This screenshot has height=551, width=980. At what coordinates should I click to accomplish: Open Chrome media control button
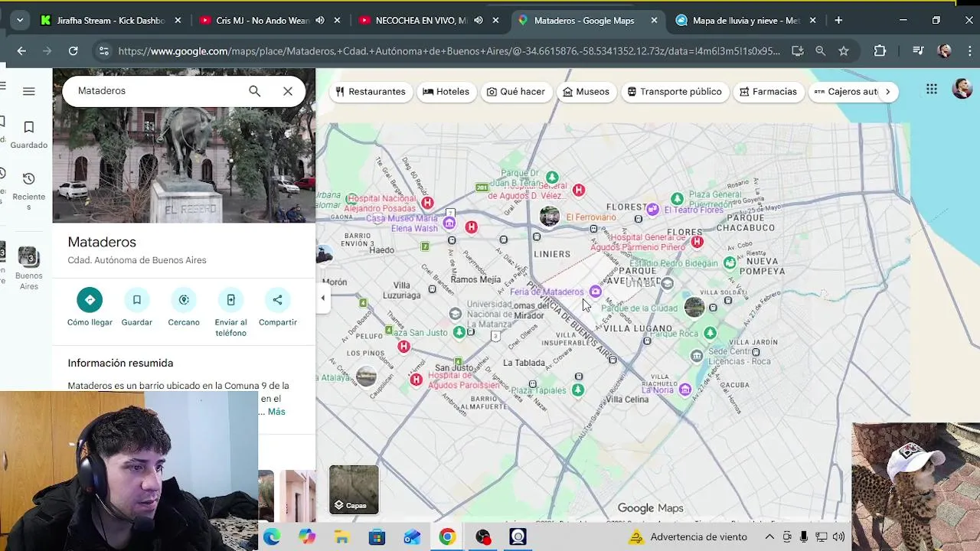pyautogui.click(x=918, y=51)
